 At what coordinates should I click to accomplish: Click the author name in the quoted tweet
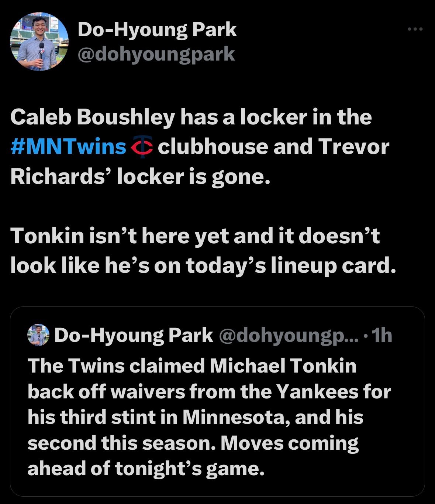tap(134, 335)
